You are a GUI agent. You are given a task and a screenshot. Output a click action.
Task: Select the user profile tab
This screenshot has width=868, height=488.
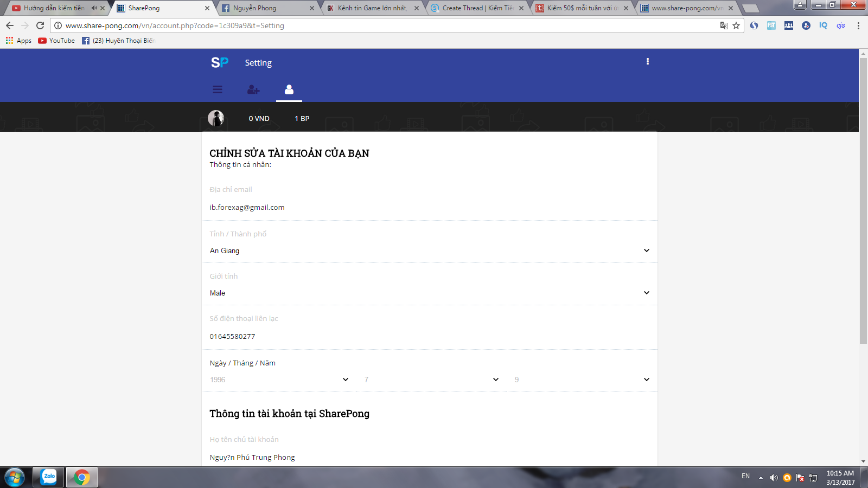[x=289, y=89]
